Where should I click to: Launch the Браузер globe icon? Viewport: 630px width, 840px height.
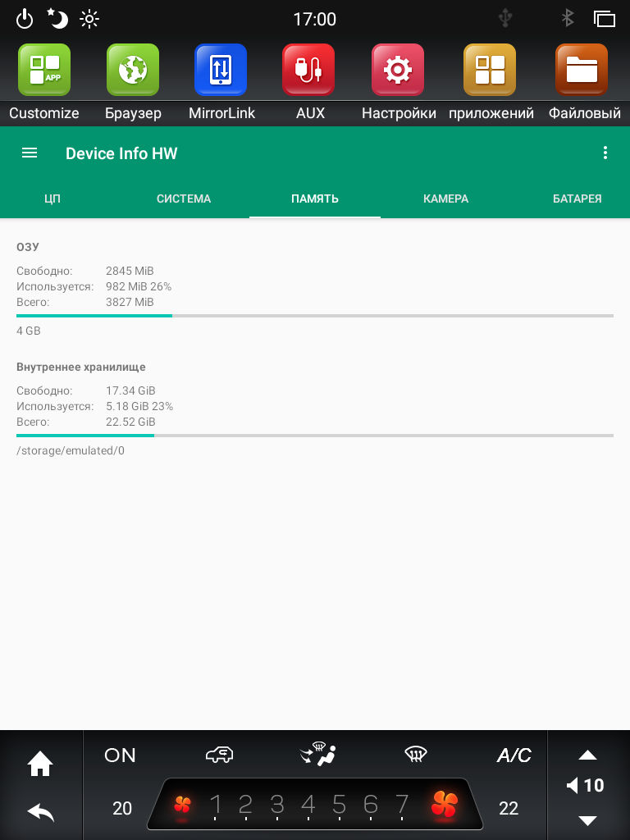[x=133, y=70]
